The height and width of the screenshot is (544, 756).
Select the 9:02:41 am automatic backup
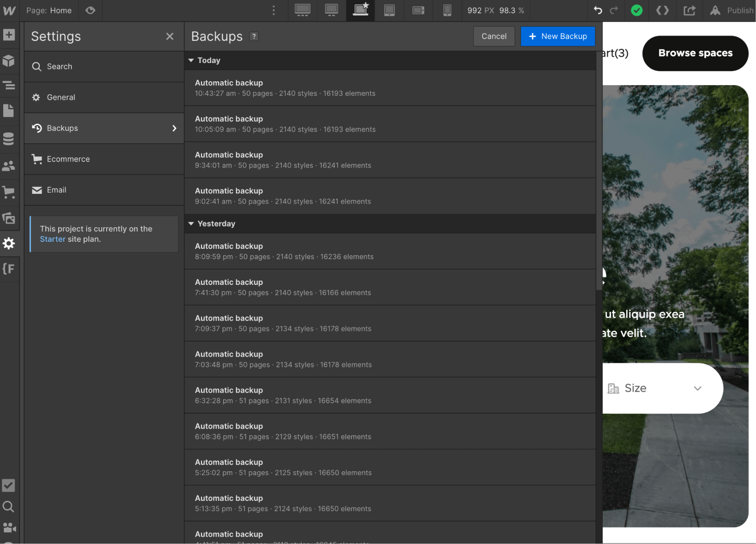pyautogui.click(x=390, y=196)
